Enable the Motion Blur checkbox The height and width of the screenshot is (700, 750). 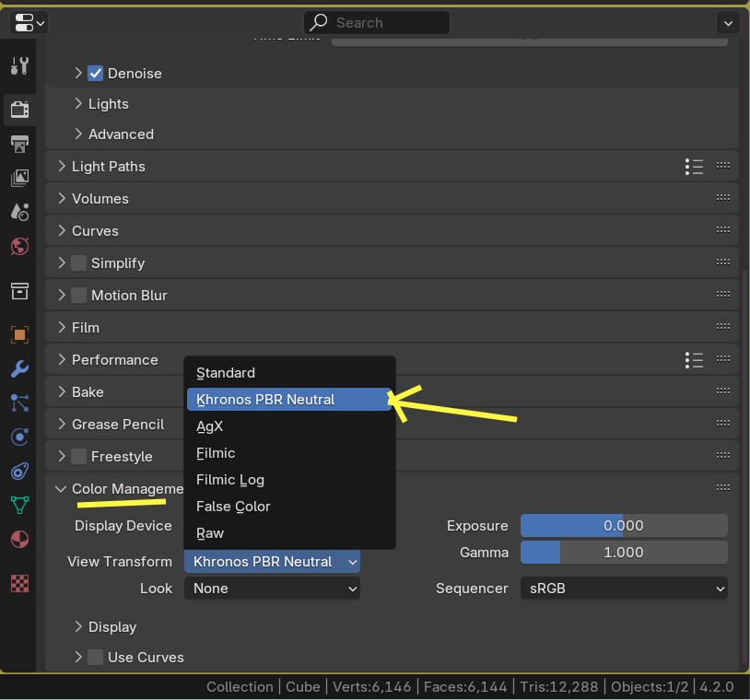(x=79, y=296)
